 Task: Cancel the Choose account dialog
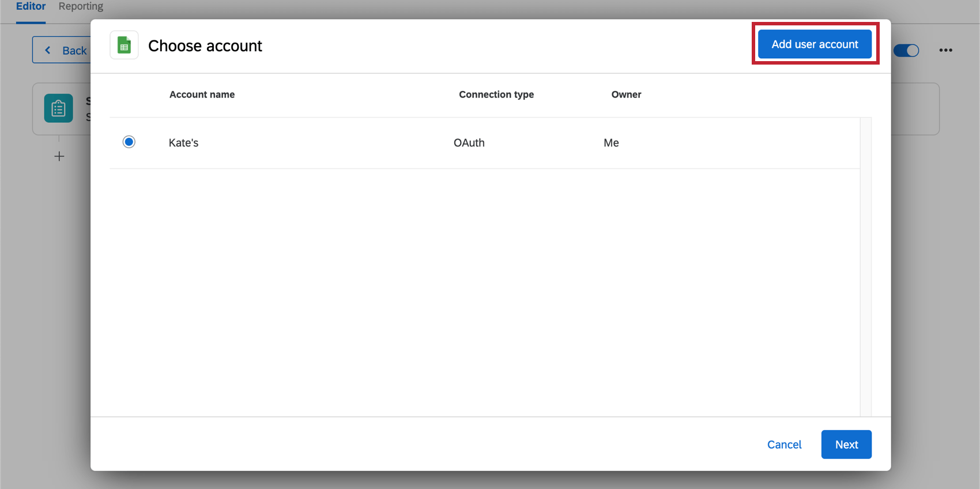[784, 445]
